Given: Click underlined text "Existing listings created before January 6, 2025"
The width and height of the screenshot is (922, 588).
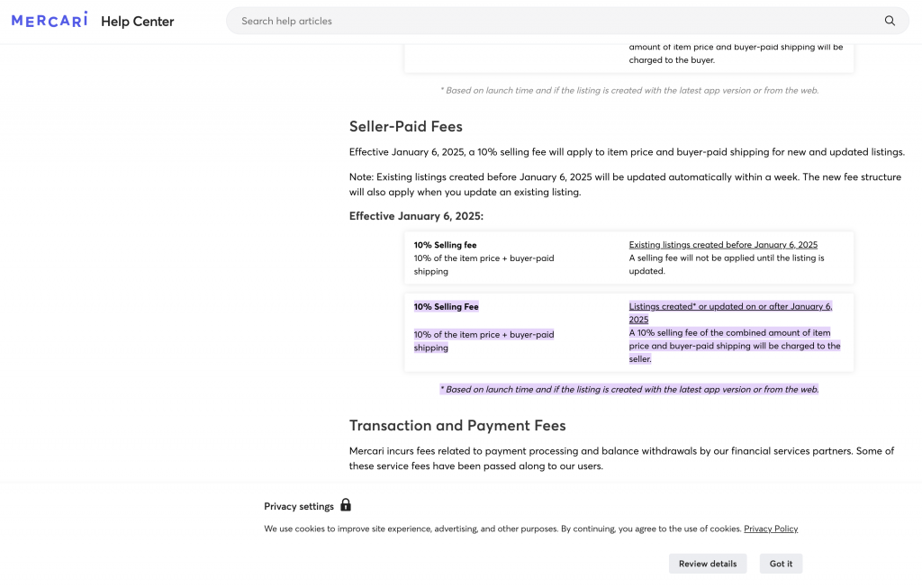Looking at the screenshot, I should coord(723,245).
